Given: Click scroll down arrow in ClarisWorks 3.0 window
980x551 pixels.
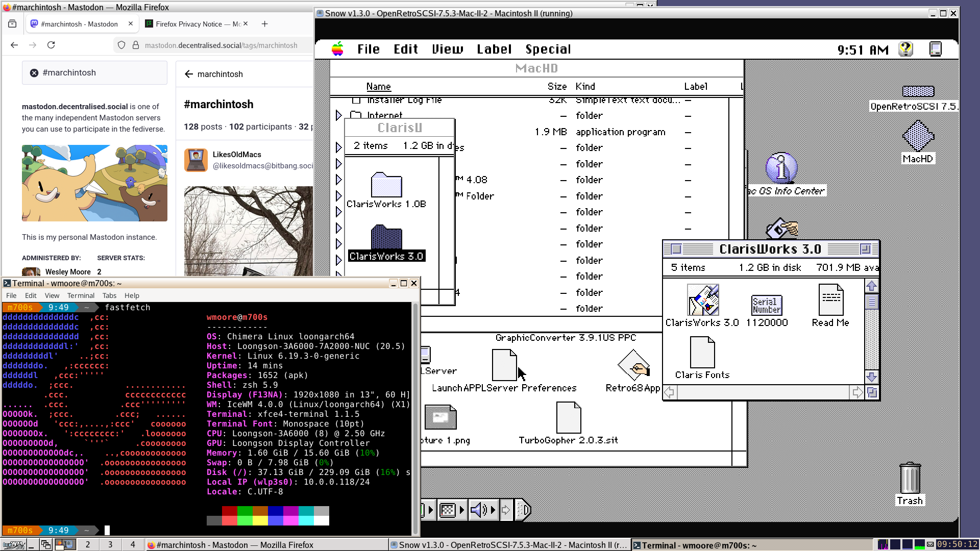Looking at the screenshot, I should pos(871,377).
